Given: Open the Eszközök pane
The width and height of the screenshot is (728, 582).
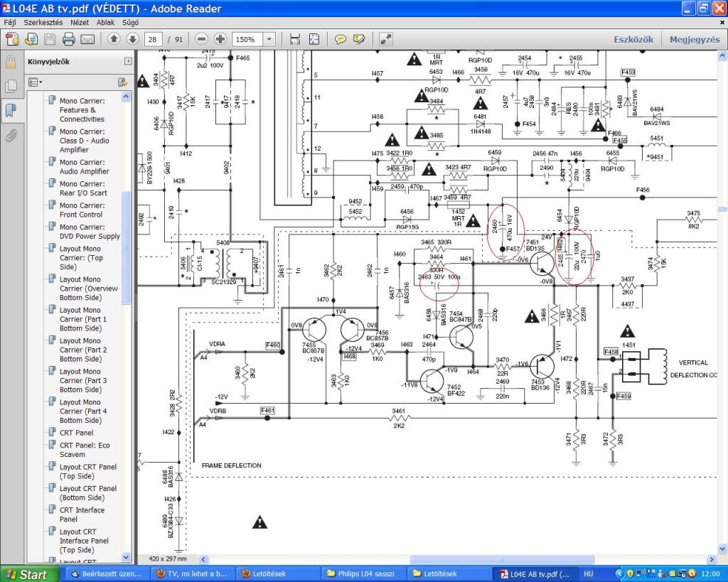Looking at the screenshot, I should tap(633, 40).
